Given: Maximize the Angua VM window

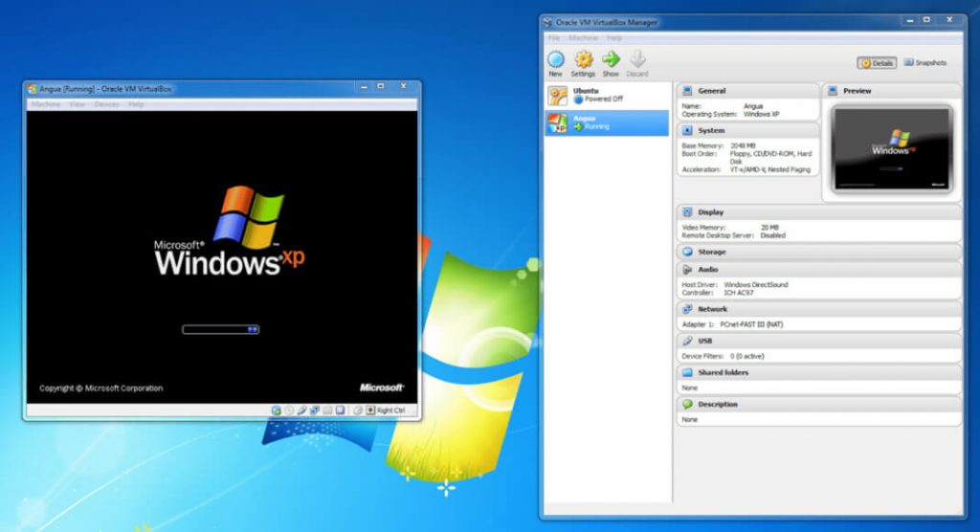Looking at the screenshot, I should point(381,86).
